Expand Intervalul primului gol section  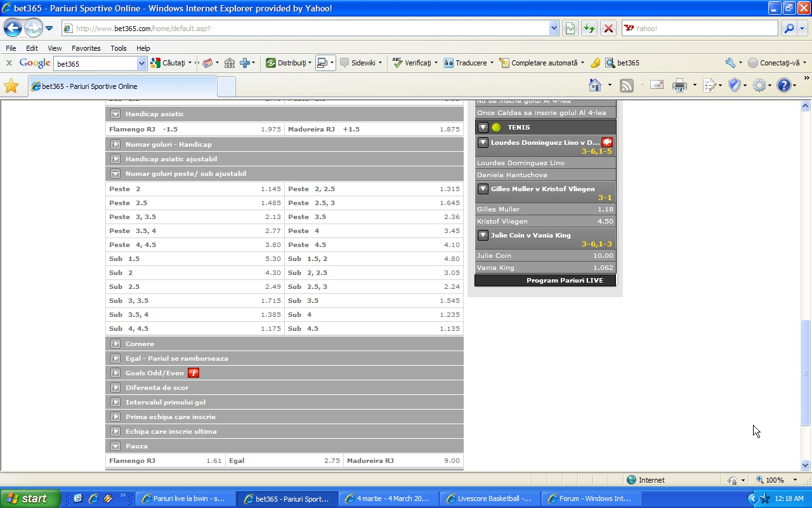[x=115, y=402]
